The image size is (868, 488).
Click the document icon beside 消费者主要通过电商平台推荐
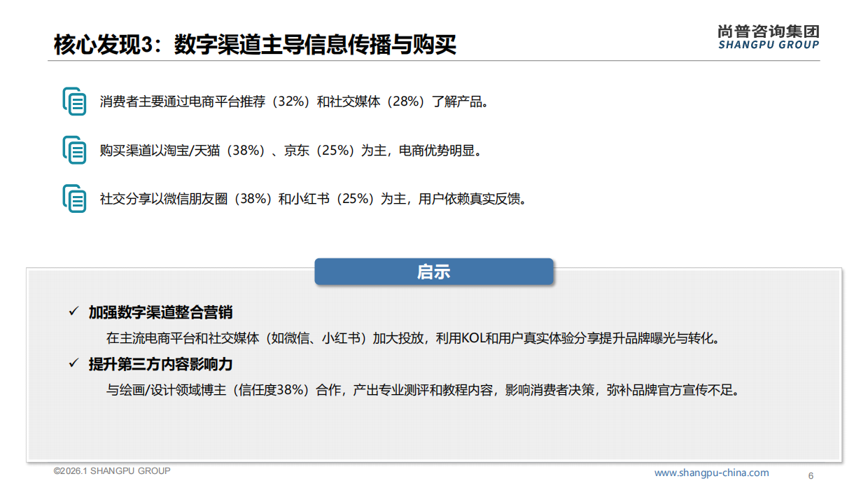74,102
